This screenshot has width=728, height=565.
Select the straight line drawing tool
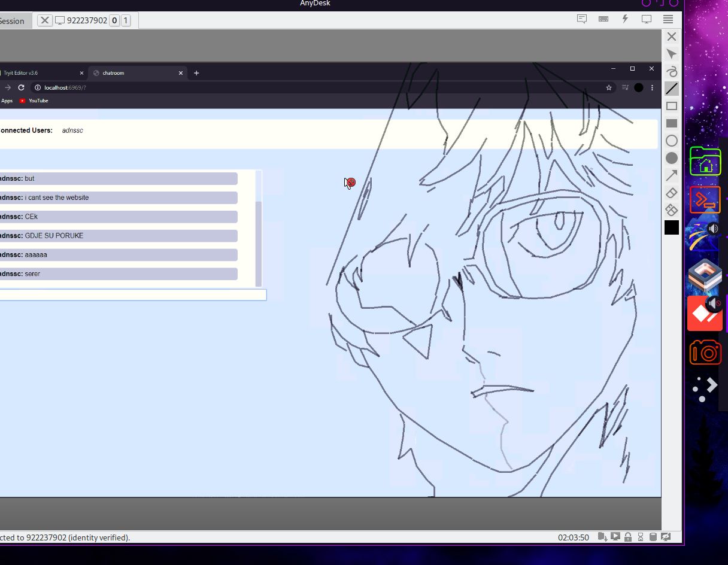click(672, 88)
